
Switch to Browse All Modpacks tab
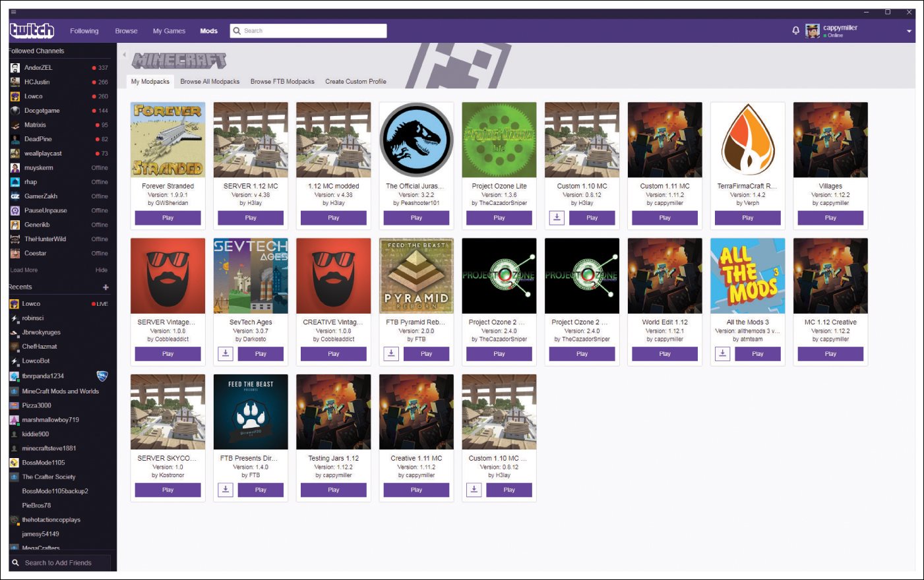210,82
